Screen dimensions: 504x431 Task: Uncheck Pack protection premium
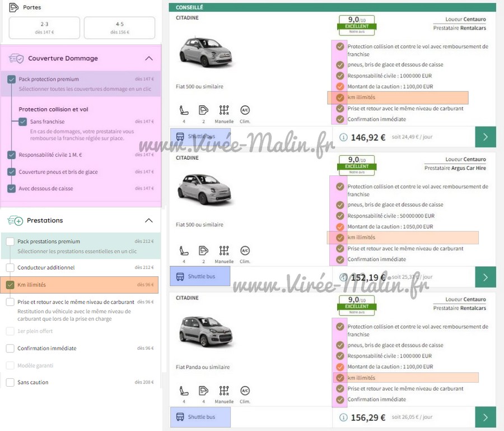[x=11, y=80]
